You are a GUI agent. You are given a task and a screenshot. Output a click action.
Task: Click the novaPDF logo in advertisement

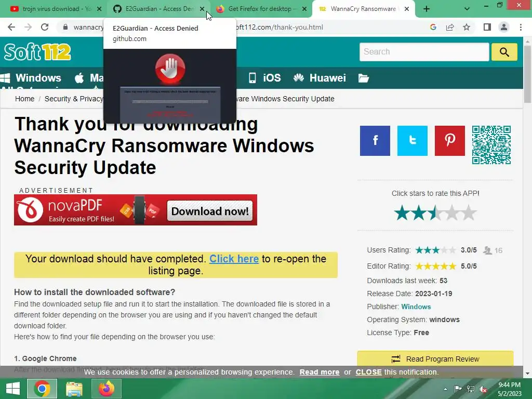30,210
